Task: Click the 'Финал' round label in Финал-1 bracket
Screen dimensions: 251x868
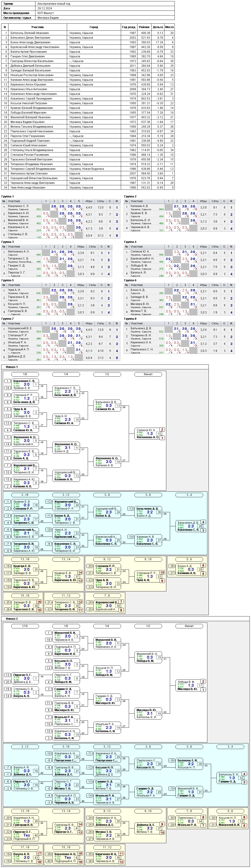Action: [148, 374]
